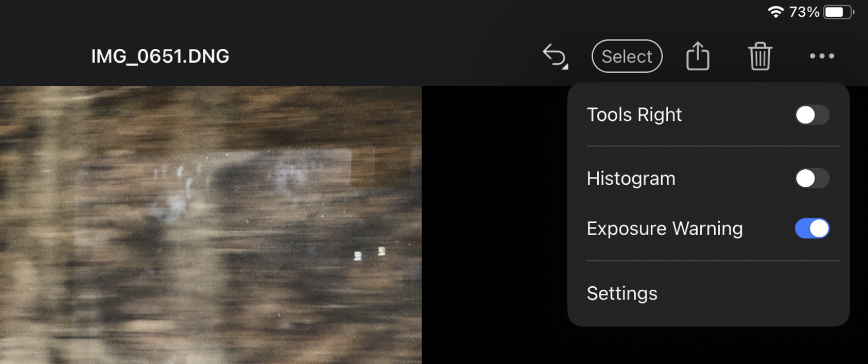Tap the IMG_0651.DNG filename label
This screenshot has height=364, width=868.
pos(160,56)
